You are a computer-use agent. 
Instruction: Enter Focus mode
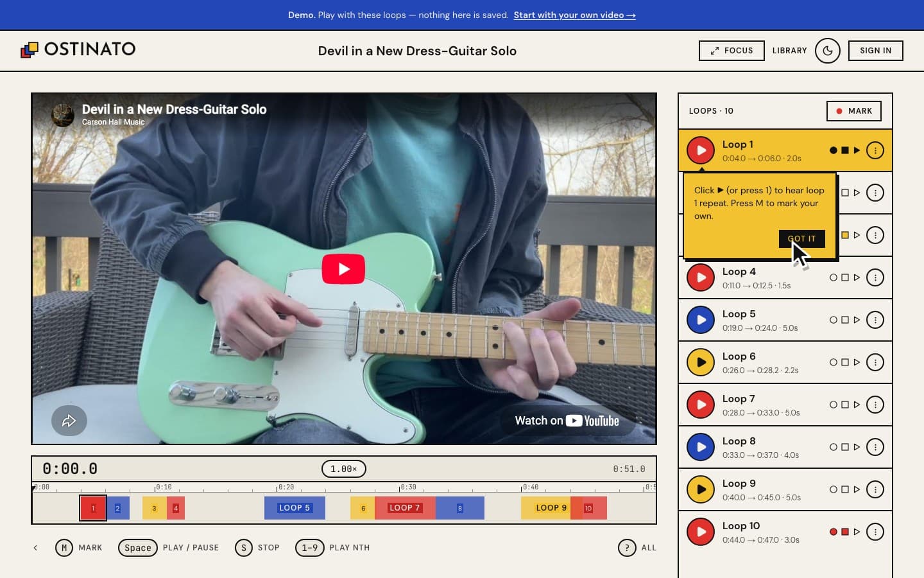pyautogui.click(x=732, y=51)
